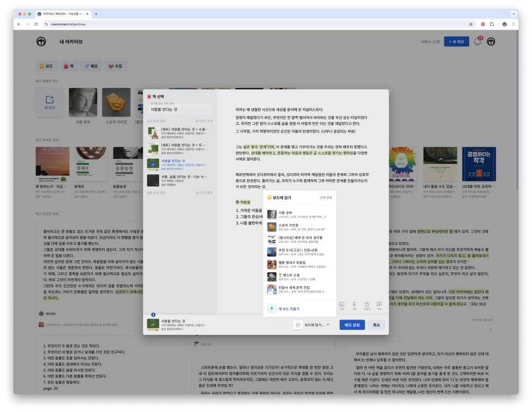Click the Memoment icon beside 보드에 담기
Viewport: 532px width, 412px height.
(x=298, y=325)
